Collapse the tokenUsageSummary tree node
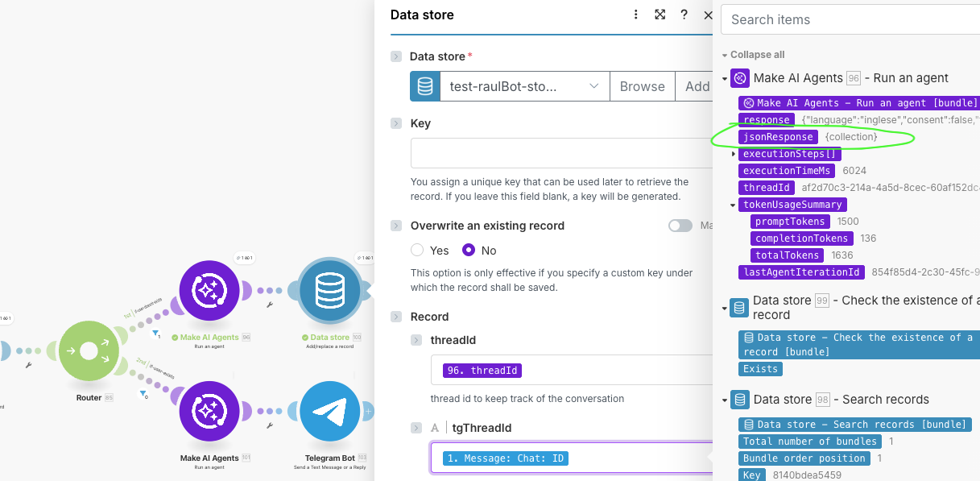 [734, 205]
